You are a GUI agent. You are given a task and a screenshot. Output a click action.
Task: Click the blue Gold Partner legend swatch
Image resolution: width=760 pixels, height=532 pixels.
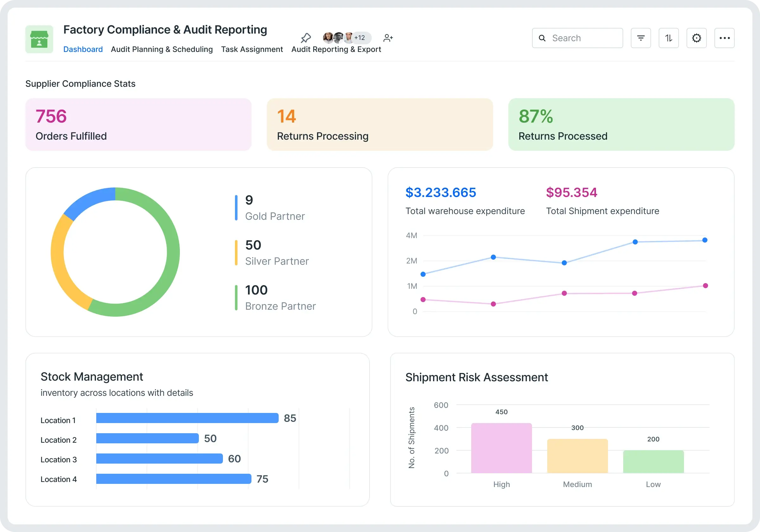(236, 208)
